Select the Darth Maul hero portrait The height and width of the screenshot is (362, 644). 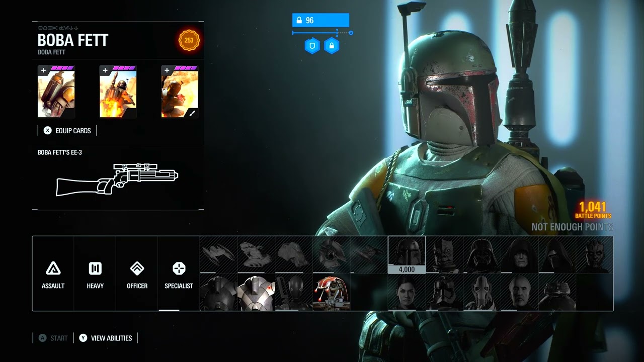click(x=595, y=255)
